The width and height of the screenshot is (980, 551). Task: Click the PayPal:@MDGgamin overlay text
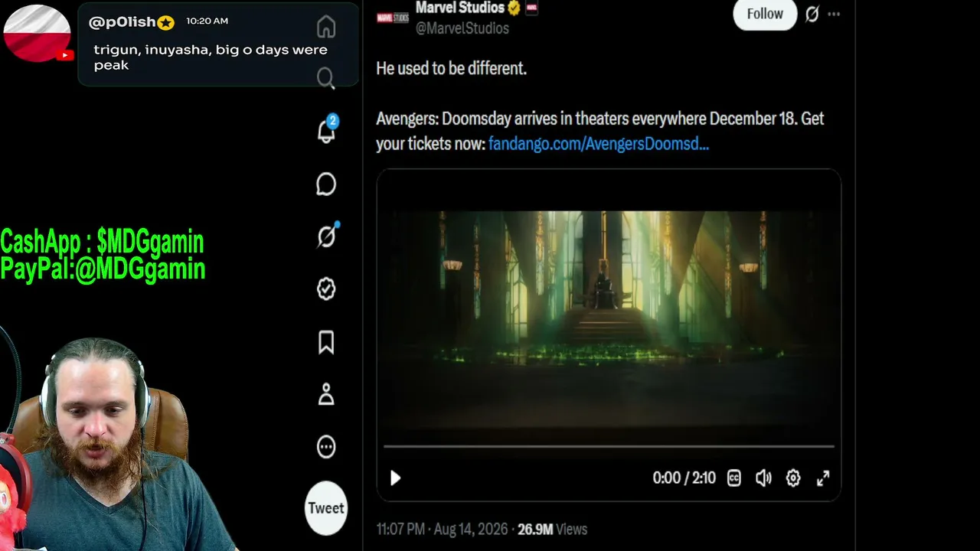click(103, 269)
